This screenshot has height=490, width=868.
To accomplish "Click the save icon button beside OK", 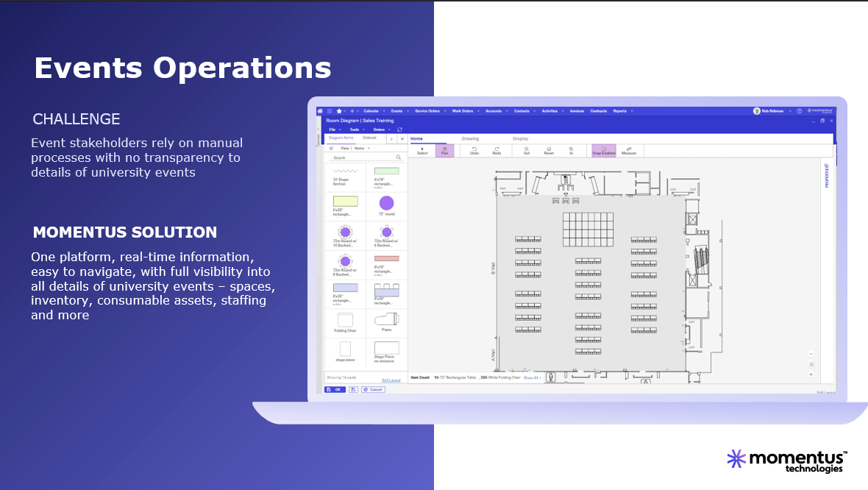I will [x=353, y=390].
